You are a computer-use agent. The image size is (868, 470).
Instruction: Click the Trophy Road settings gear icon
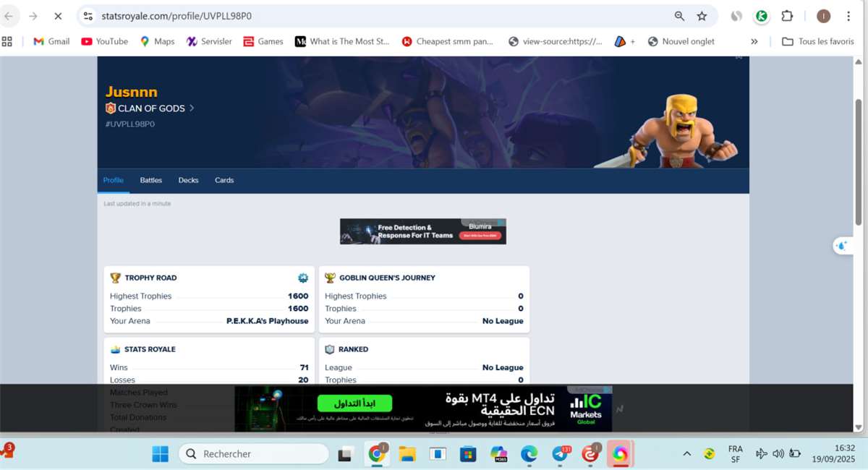tap(303, 278)
